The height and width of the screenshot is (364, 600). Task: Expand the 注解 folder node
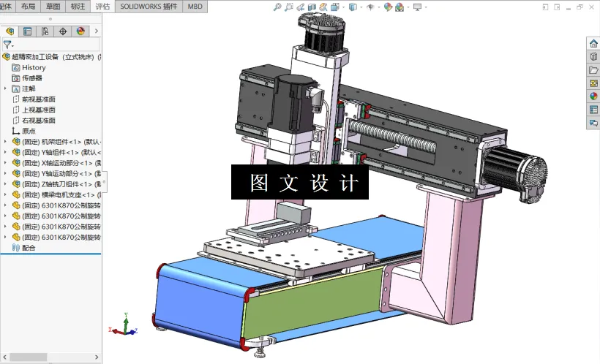tap(5, 88)
